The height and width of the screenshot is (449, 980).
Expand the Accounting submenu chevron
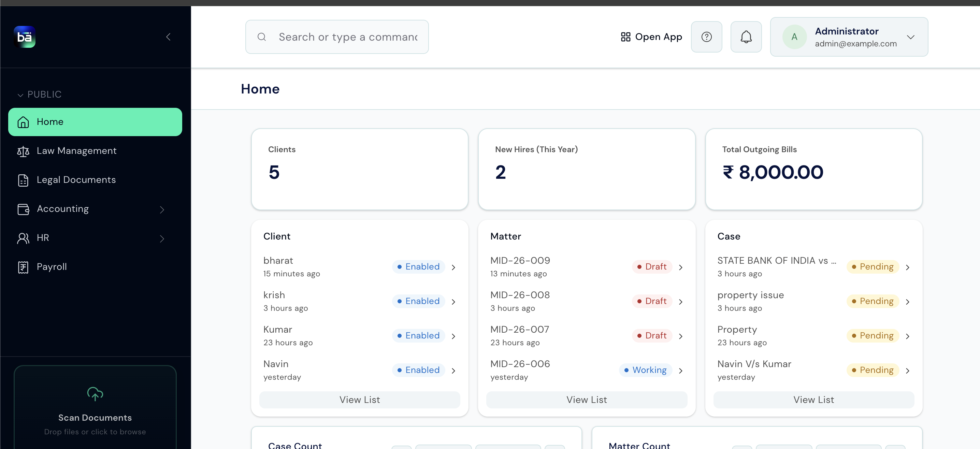162,210
